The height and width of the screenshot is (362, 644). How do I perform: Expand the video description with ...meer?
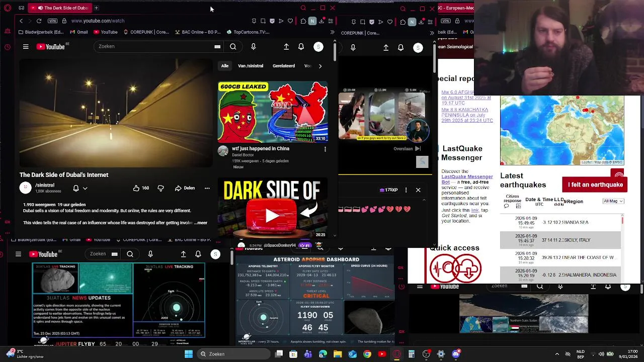pyautogui.click(x=202, y=223)
